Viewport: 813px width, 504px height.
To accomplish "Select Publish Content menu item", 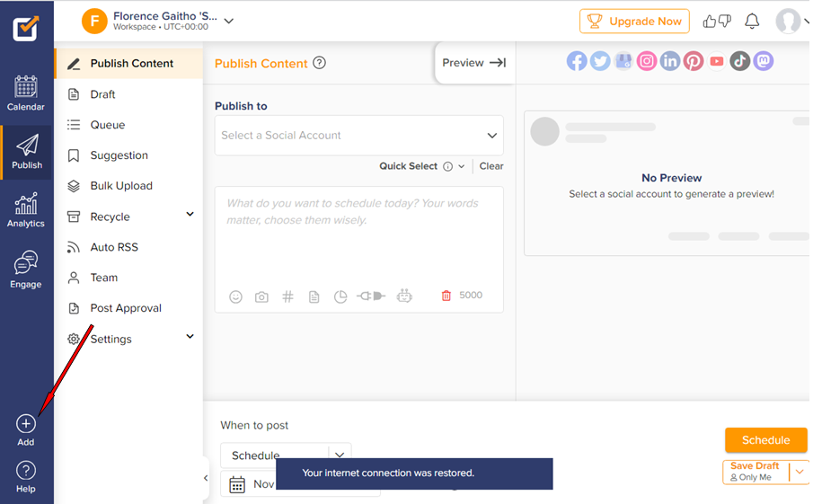I will tap(128, 63).
